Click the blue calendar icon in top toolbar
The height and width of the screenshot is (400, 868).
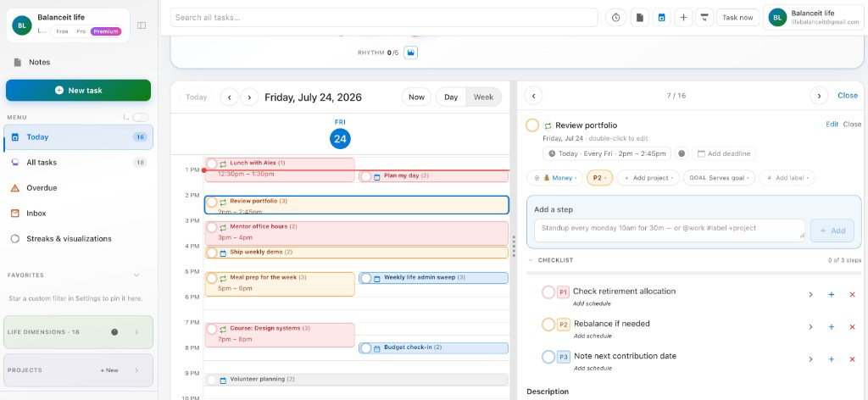(x=661, y=18)
